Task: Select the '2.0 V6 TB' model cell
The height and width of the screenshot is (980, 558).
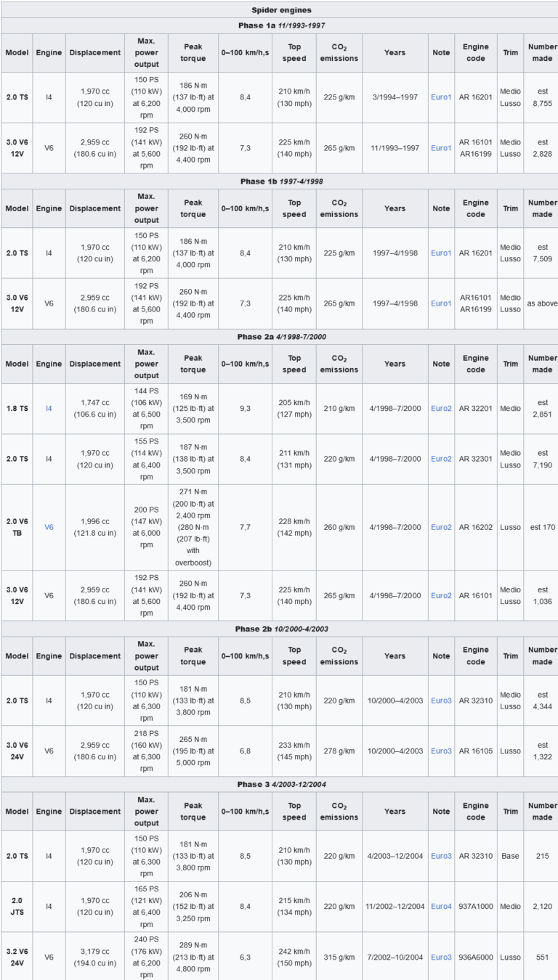Action: click(16, 527)
